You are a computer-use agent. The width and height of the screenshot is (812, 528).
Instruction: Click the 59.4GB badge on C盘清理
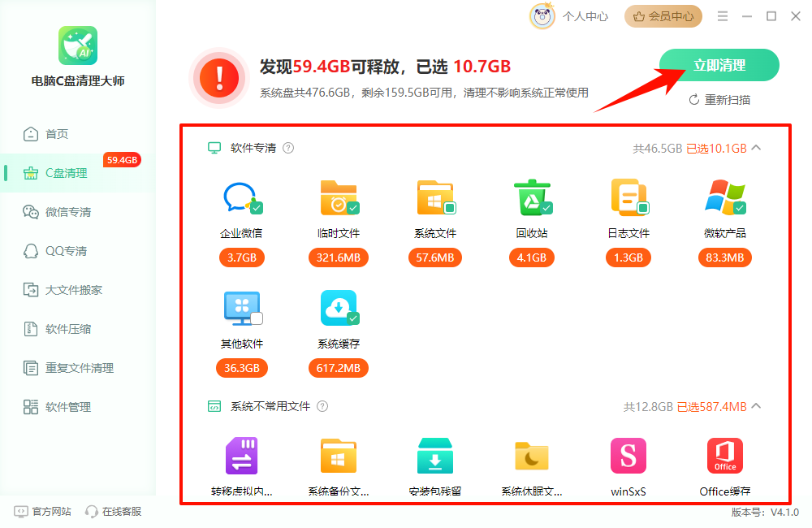[x=123, y=161]
